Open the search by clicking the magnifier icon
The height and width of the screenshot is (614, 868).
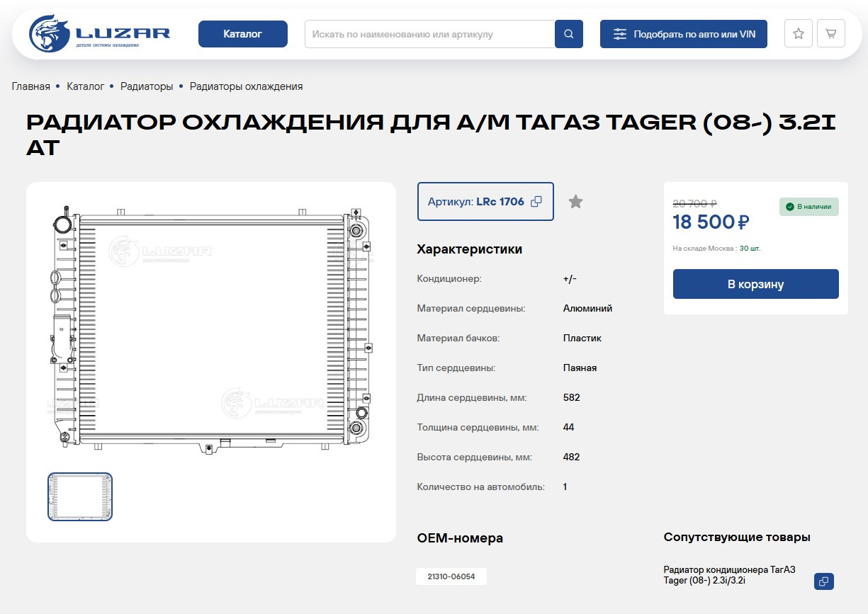[x=568, y=33]
